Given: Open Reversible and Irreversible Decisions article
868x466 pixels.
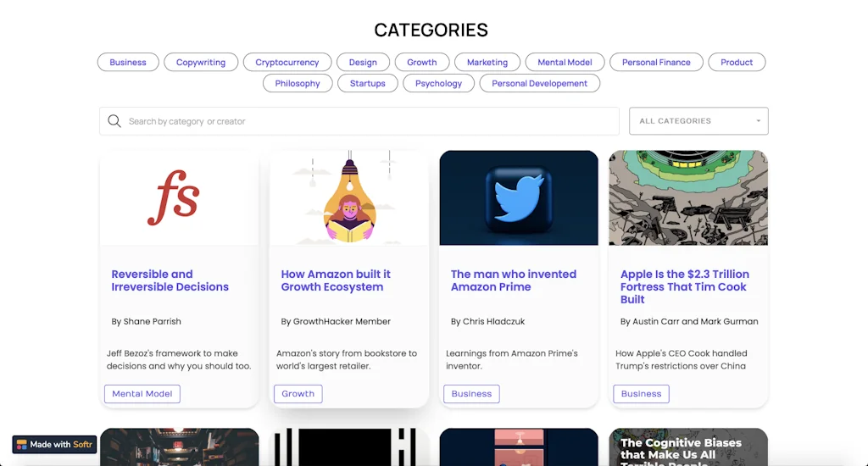Looking at the screenshot, I should 170,280.
